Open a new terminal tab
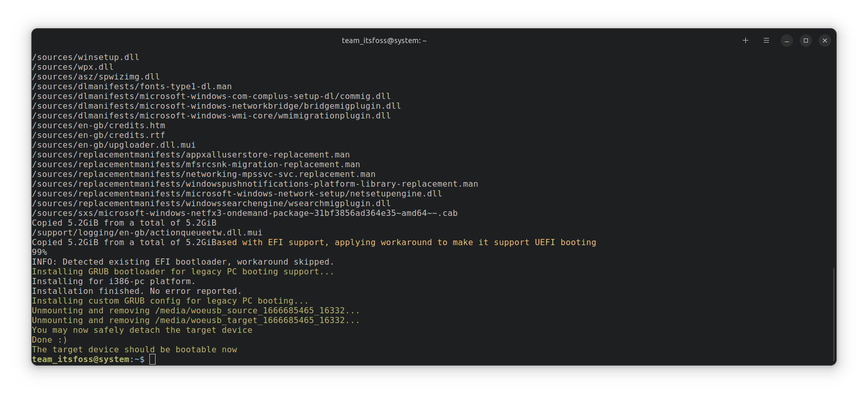The height and width of the screenshot is (400, 868). click(745, 41)
